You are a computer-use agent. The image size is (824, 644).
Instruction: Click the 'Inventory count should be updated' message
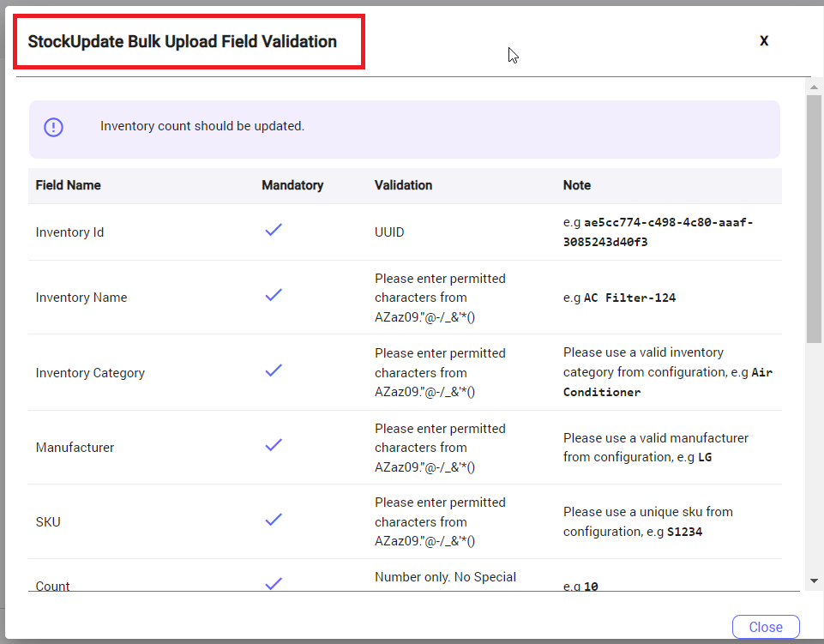coord(202,126)
